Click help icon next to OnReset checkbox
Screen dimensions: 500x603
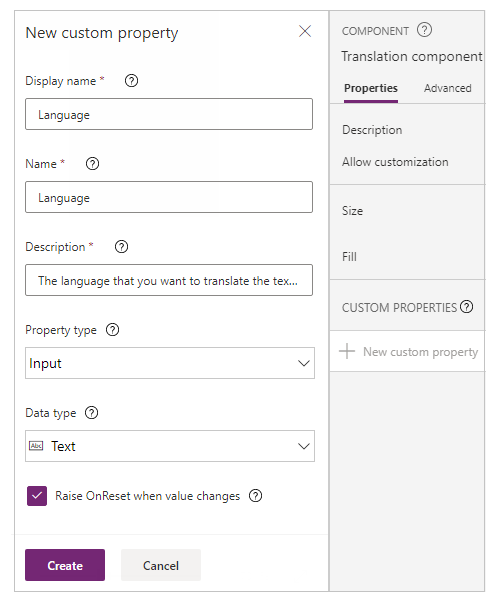(x=255, y=496)
